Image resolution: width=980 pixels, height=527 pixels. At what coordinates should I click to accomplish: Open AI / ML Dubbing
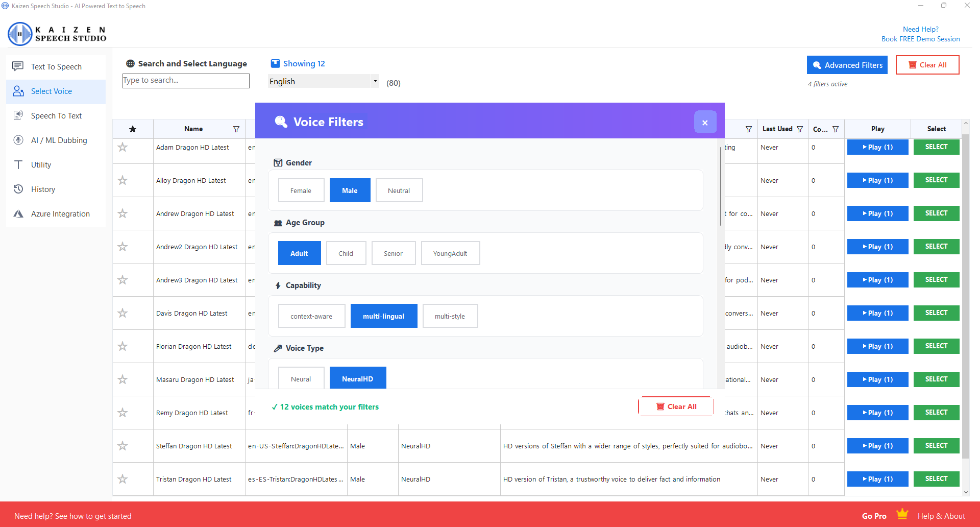click(58, 140)
